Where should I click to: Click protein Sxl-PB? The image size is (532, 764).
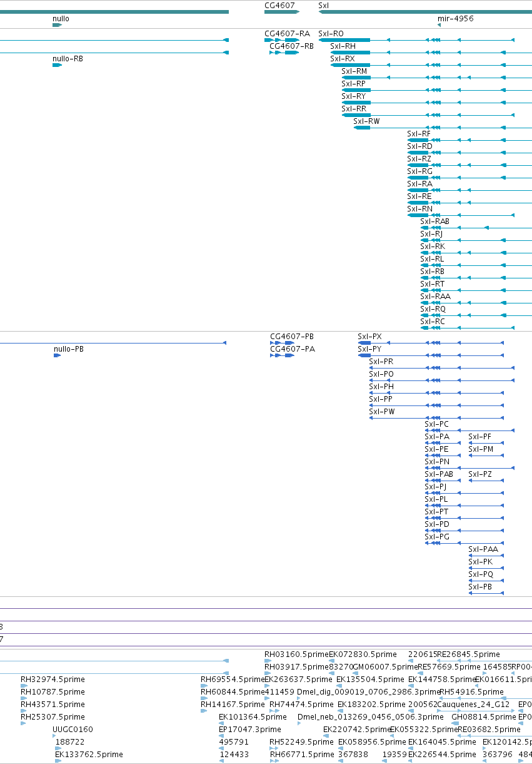click(x=480, y=587)
